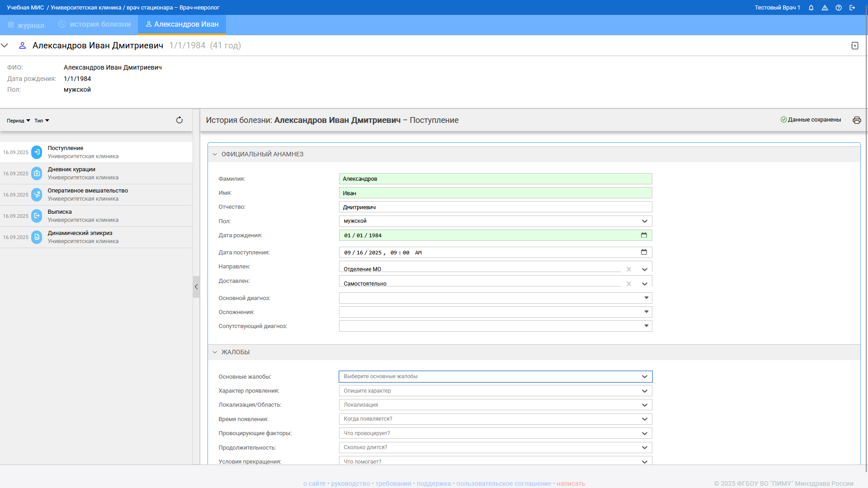Screen dimensions: 868x488
Task: Collapse the patient info header chevron
Action: point(5,46)
